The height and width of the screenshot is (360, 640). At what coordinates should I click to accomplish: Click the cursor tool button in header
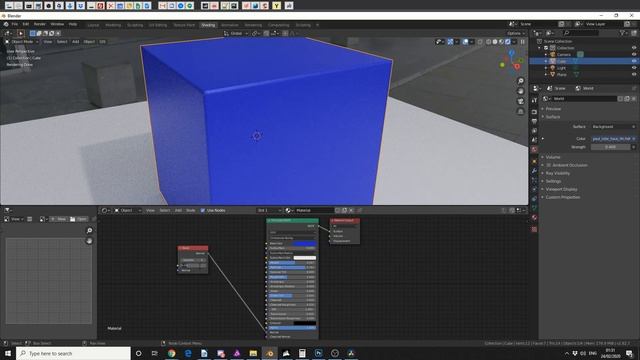[21, 33]
